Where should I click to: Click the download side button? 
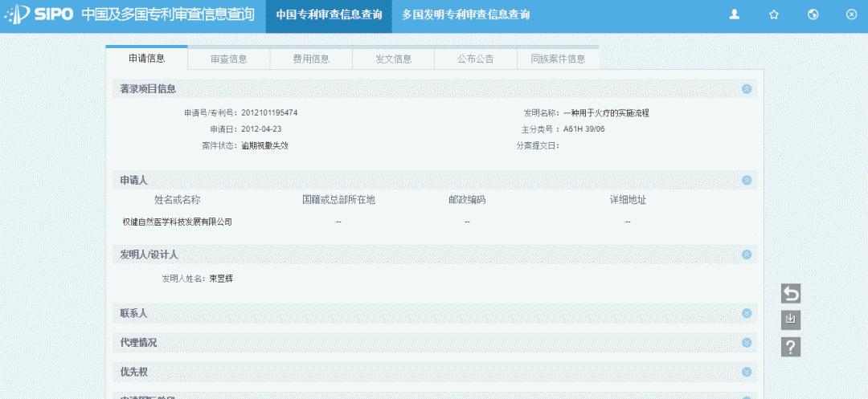(x=791, y=320)
